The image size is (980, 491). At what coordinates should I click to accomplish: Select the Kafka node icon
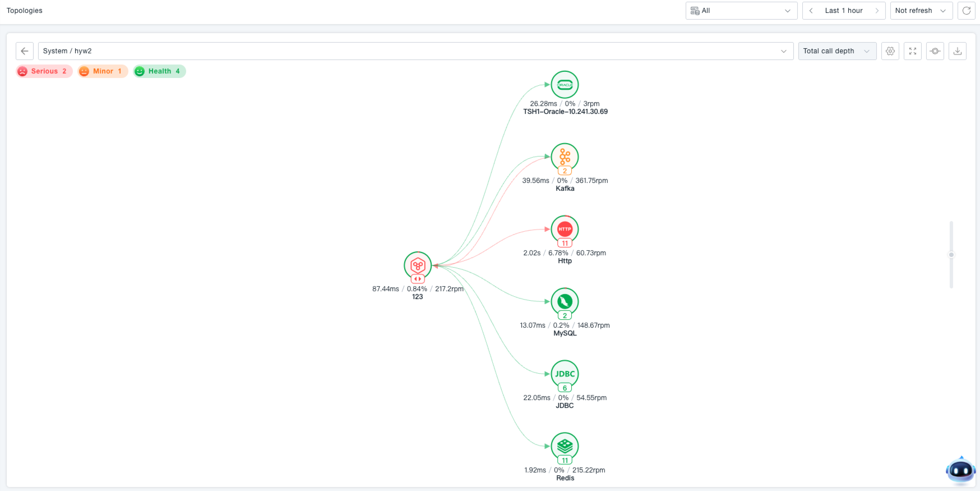click(x=565, y=157)
